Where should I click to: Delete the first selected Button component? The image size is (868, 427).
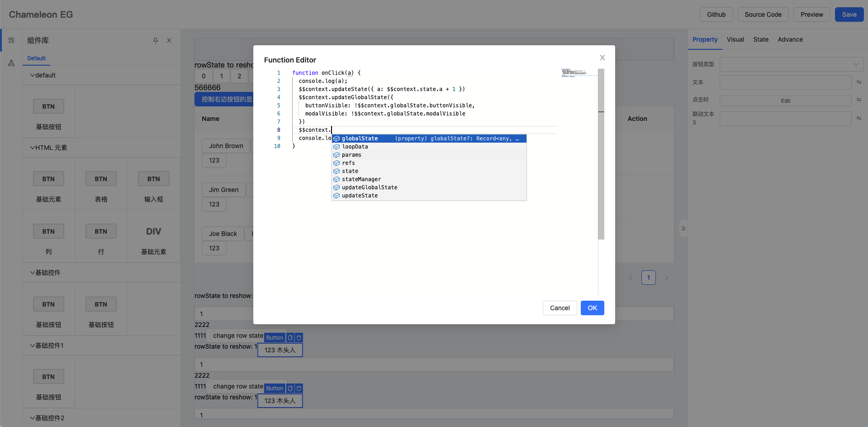[x=299, y=338]
